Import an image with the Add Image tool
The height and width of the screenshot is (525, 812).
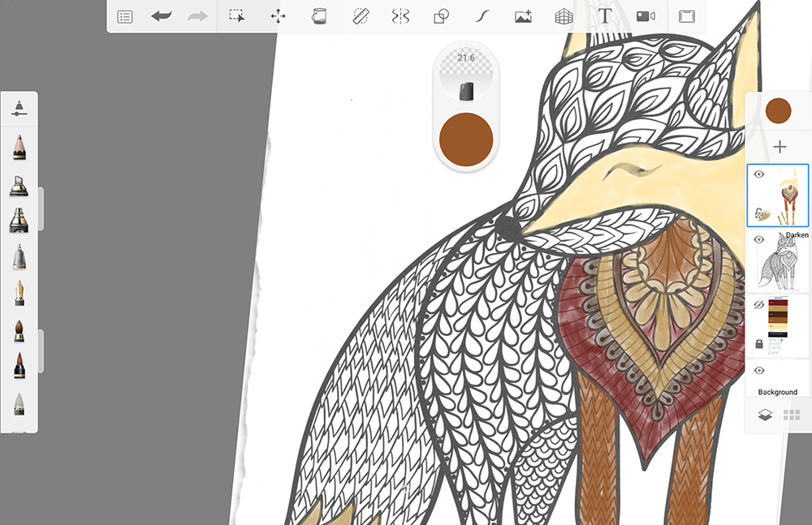522,16
